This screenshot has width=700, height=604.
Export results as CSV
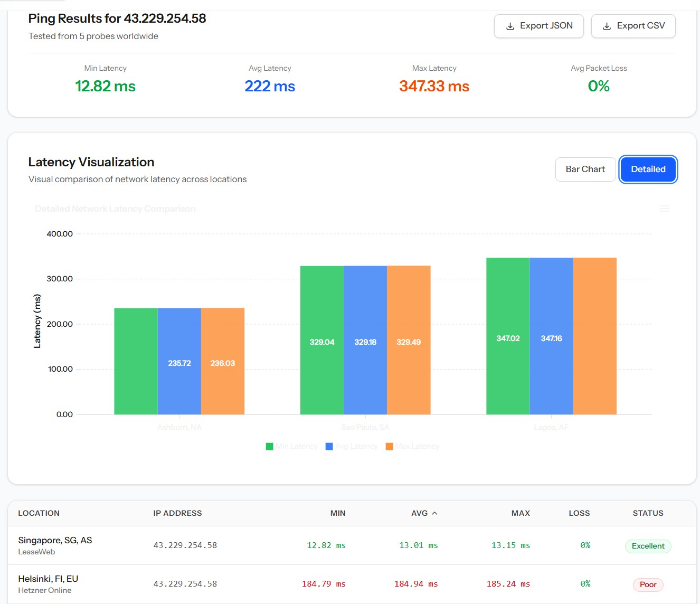(633, 26)
